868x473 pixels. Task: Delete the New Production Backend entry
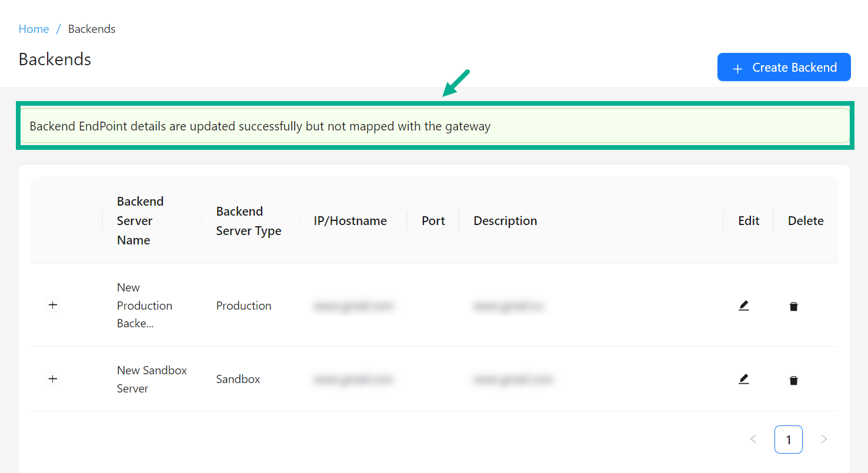(793, 306)
